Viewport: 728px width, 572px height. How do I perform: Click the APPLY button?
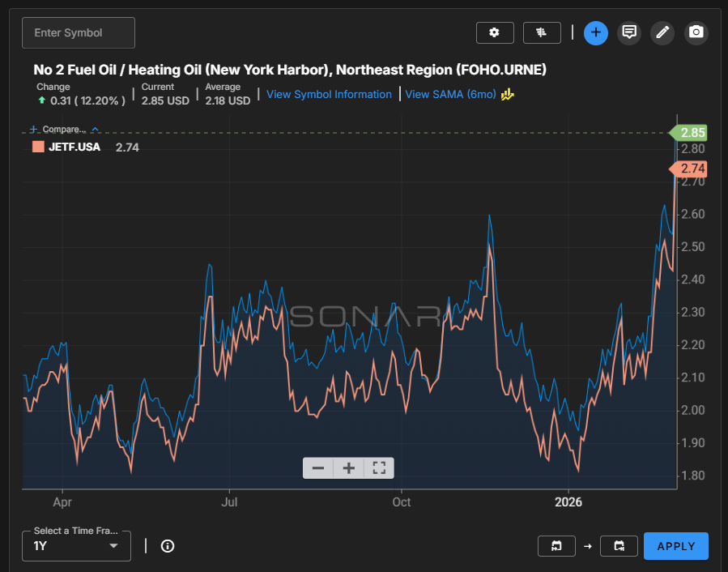tap(676, 546)
